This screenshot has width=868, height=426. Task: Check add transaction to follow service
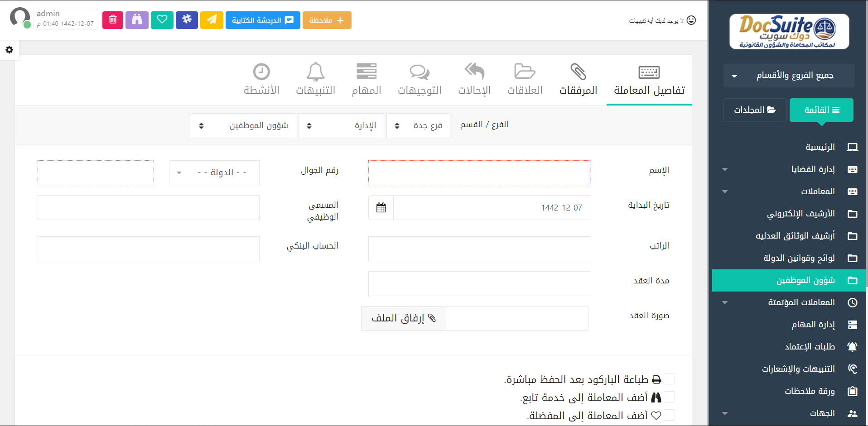[669, 397]
